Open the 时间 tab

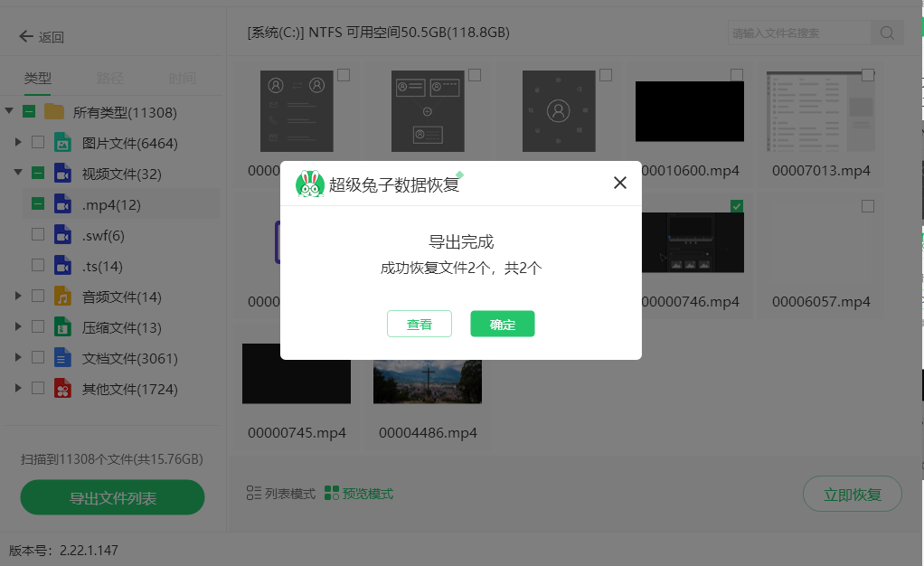[x=182, y=79]
